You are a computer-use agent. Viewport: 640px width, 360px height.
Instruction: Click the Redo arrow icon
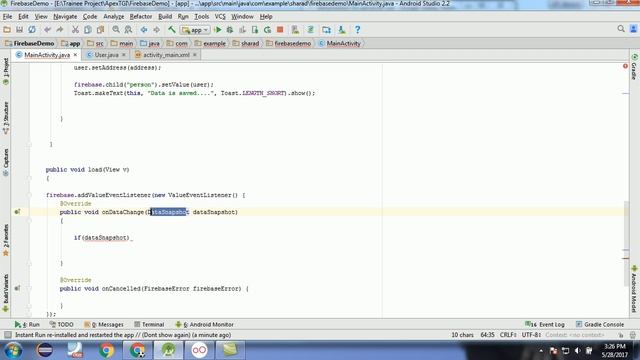click(60, 30)
